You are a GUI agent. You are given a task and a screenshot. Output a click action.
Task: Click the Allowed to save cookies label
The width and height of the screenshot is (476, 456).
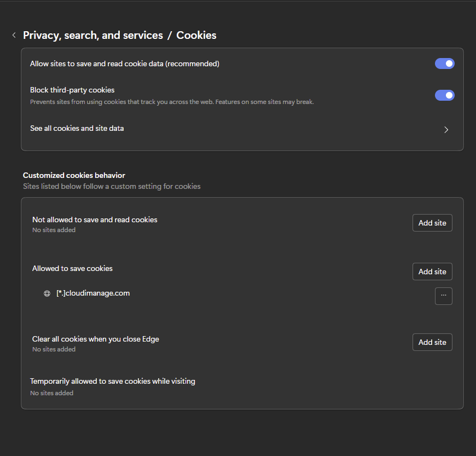[72, 268]
